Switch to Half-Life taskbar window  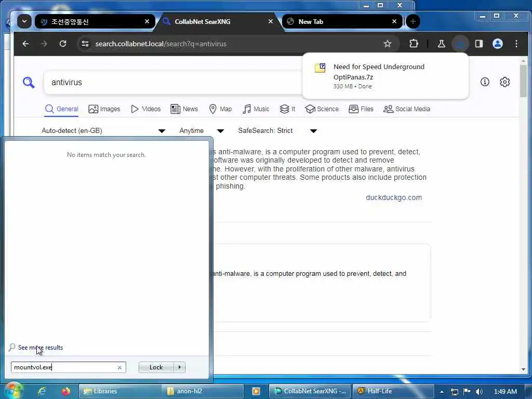pos(393,391)
